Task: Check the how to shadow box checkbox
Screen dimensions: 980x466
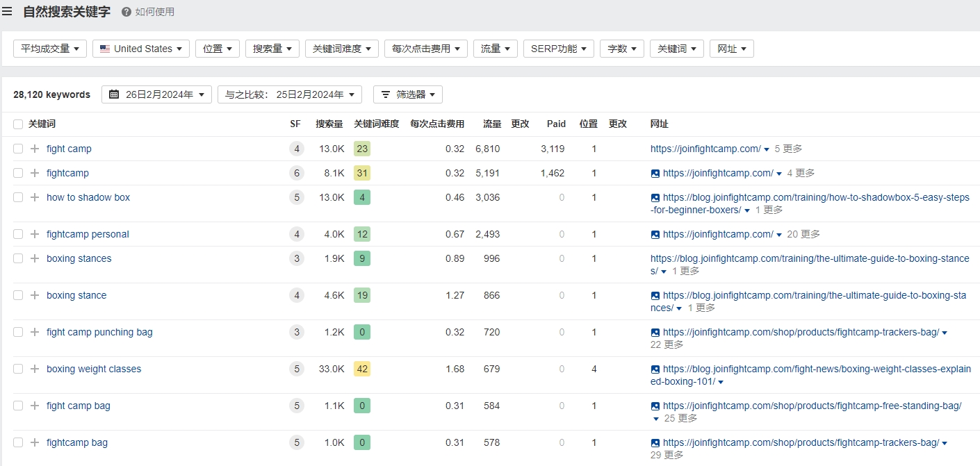Action: point(18,197)
